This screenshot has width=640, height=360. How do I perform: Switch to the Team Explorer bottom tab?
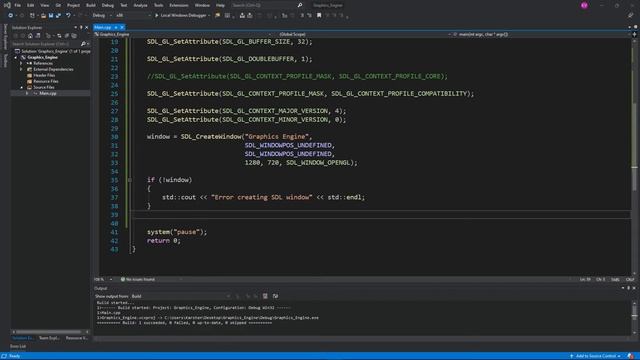[x=49, y=338]
